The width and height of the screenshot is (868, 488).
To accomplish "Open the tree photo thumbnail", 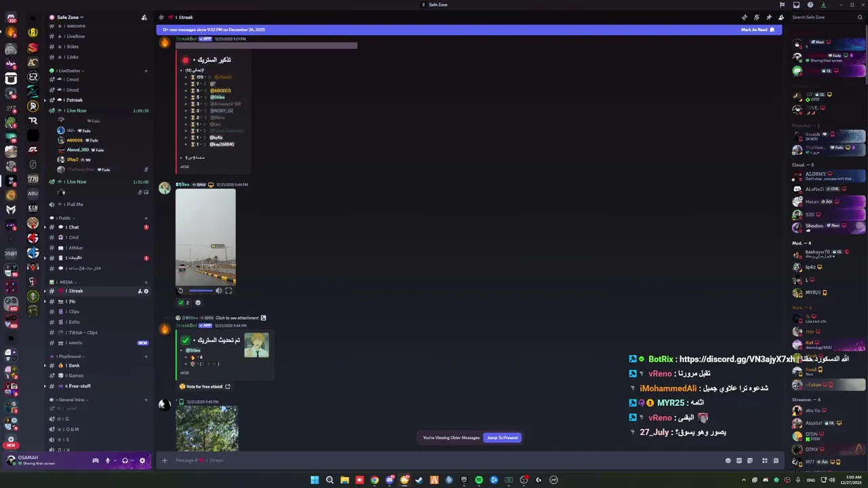I will [207, 428].
